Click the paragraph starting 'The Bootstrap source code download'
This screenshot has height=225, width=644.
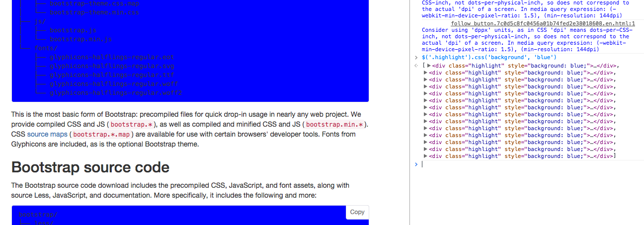click(x=180, y=190)
